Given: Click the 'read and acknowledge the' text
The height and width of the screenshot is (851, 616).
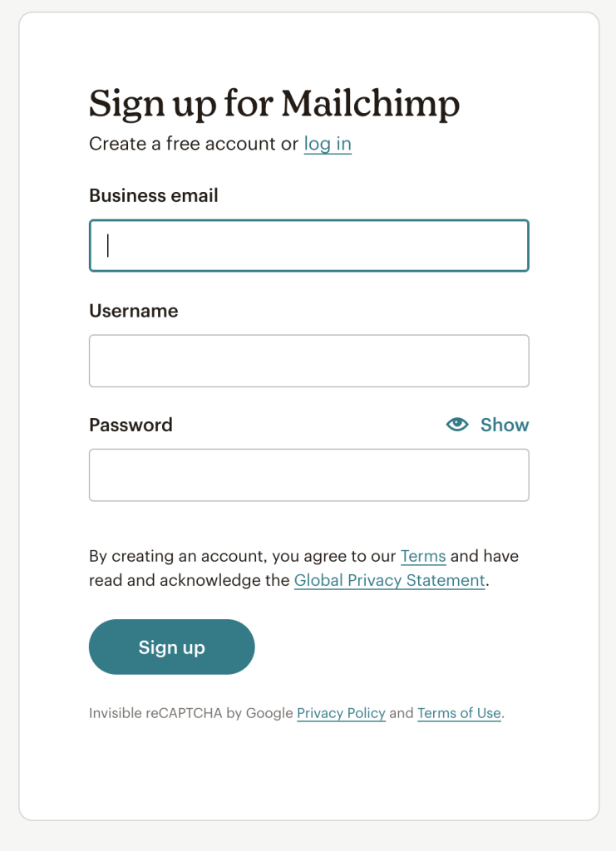Looking at the screenshot, I should (x=190, y=580).
